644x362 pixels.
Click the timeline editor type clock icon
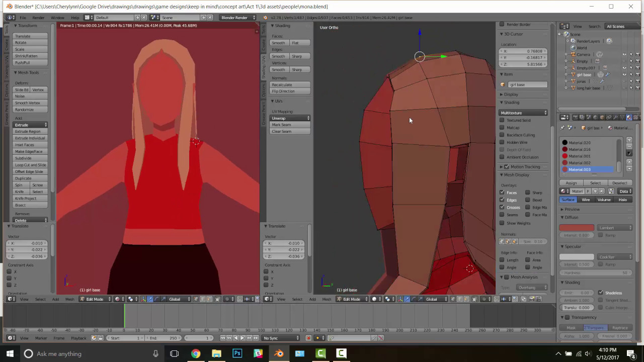click(11, 338)
